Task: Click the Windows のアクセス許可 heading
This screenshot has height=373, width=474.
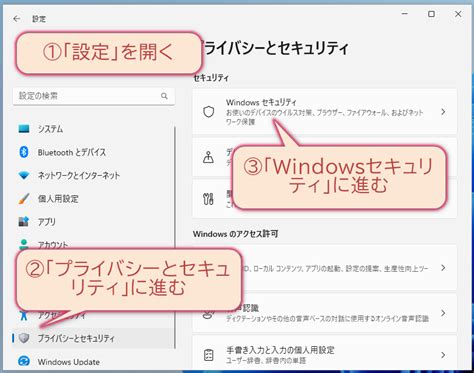Action: tap(235, 234)
